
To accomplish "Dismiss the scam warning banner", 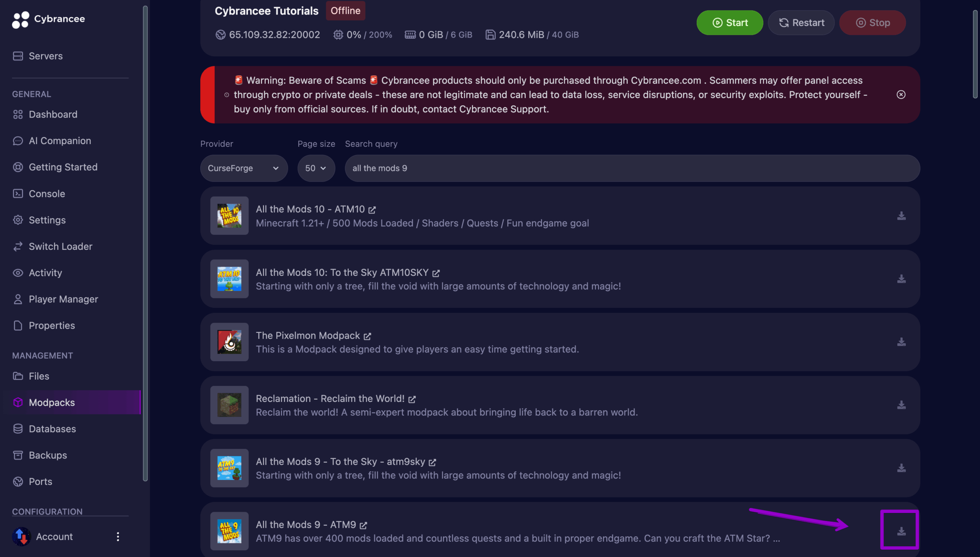I will [x=901, y=95].
